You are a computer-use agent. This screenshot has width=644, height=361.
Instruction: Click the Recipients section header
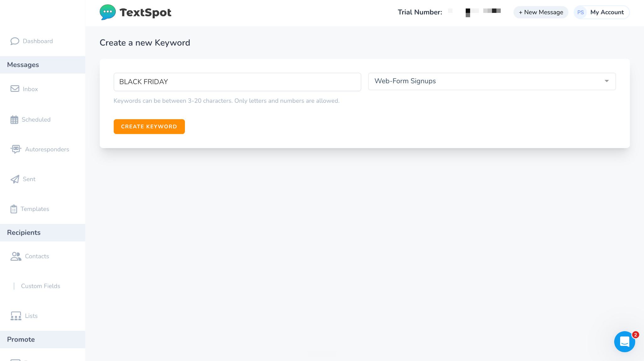click(42, 233)
